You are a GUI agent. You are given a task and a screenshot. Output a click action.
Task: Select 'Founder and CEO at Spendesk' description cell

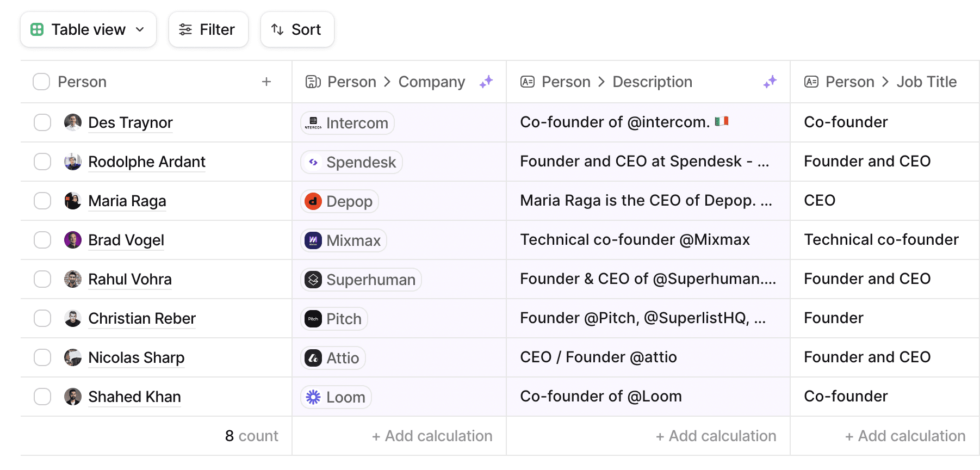coord(648,162)
